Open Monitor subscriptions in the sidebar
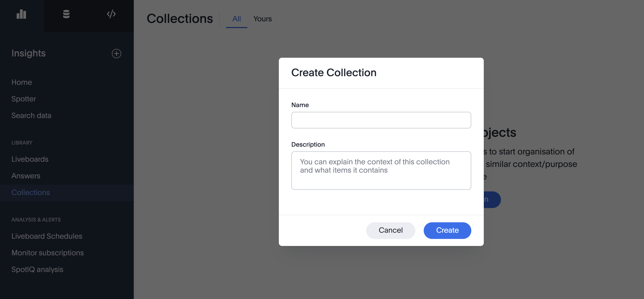 click(x=47, y=252)
